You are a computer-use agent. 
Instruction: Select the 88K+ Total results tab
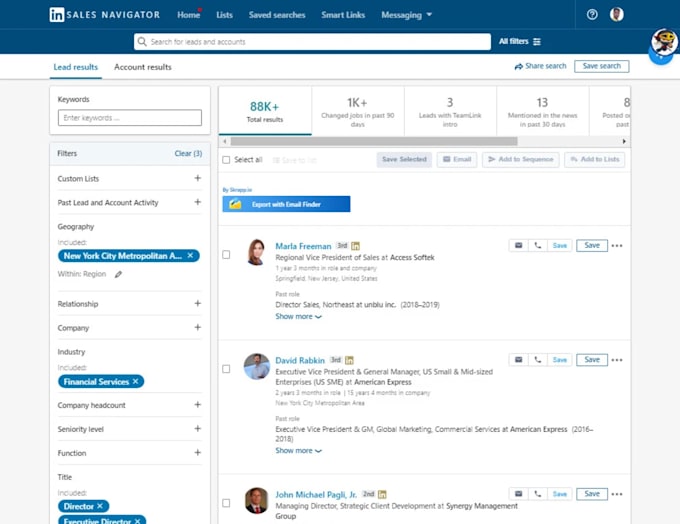(265, 111)
